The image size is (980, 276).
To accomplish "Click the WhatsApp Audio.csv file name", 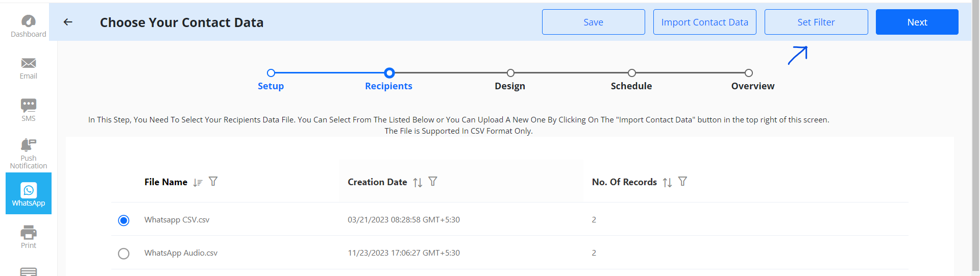I will click(181, 253).
